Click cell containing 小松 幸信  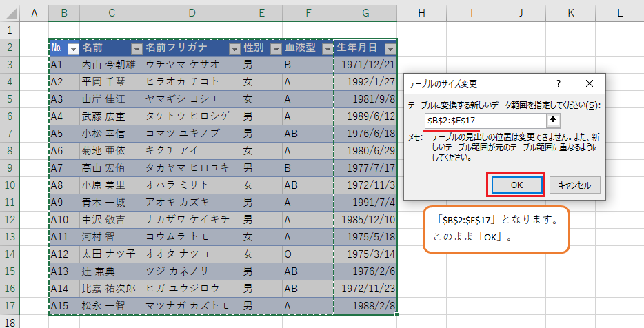click(x=111, y=134)
